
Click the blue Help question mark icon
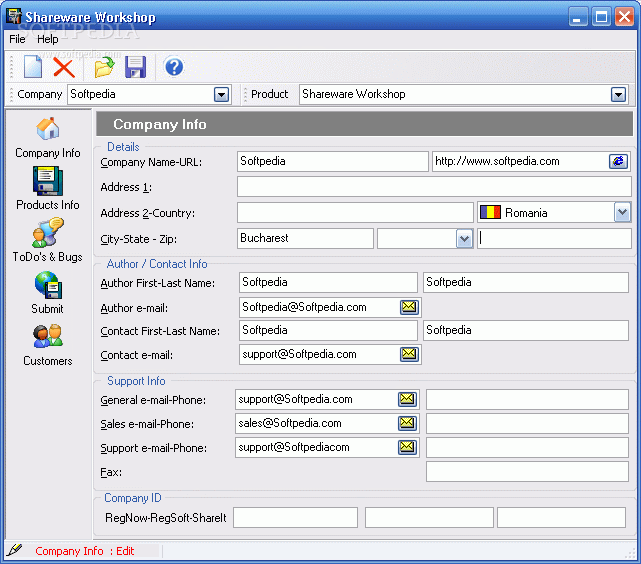[174, 67]
